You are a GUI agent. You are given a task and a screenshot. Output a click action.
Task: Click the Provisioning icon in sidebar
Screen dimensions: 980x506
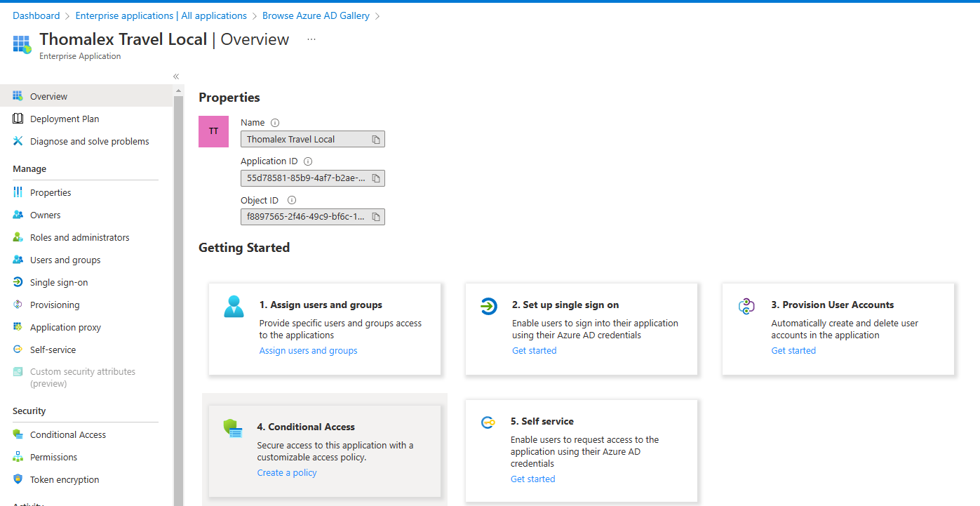(x=18, y=305)
